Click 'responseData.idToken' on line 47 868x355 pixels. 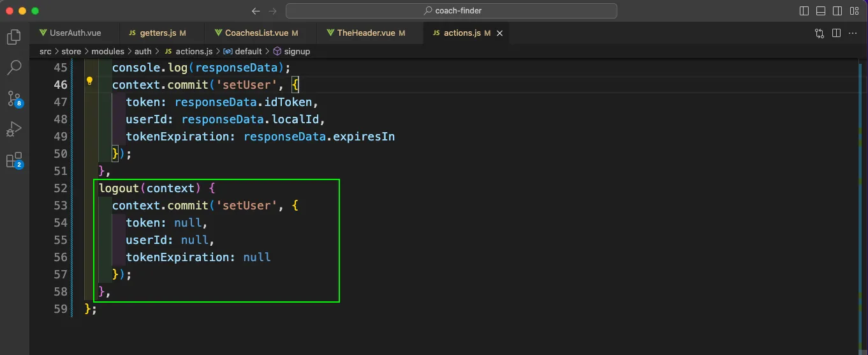[x=244, y=102]
